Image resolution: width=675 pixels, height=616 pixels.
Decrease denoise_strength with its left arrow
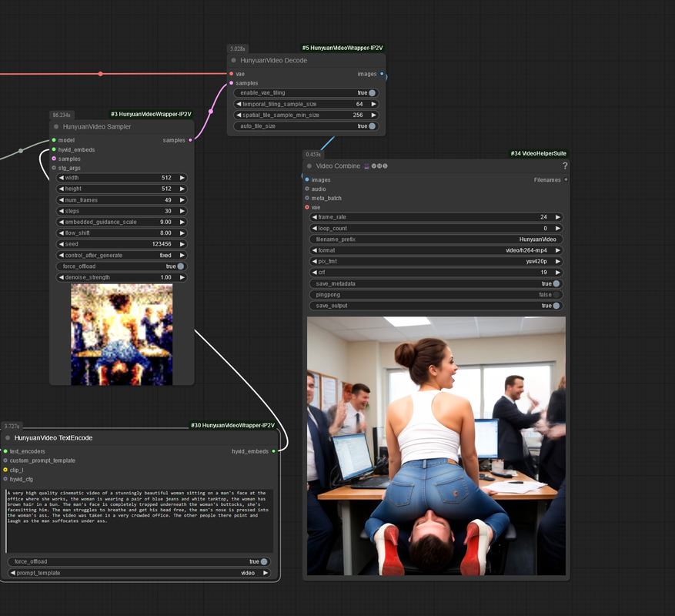coord(62,277)
